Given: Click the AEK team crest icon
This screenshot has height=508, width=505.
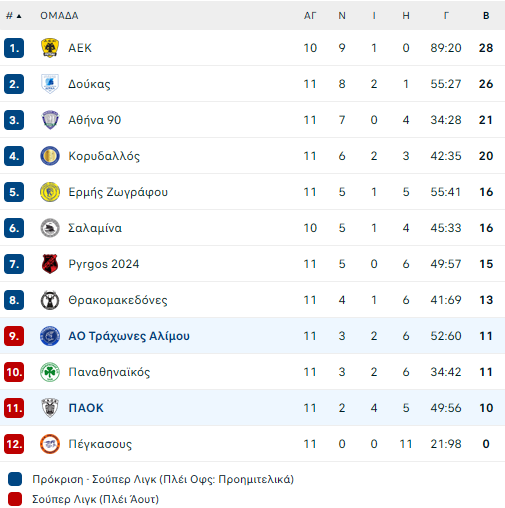Looking at the screenshot, I should (x=50, y=48).
